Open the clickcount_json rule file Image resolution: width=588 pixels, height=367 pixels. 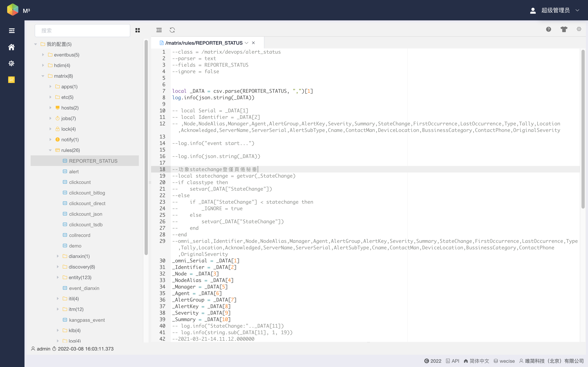(86, 214)
